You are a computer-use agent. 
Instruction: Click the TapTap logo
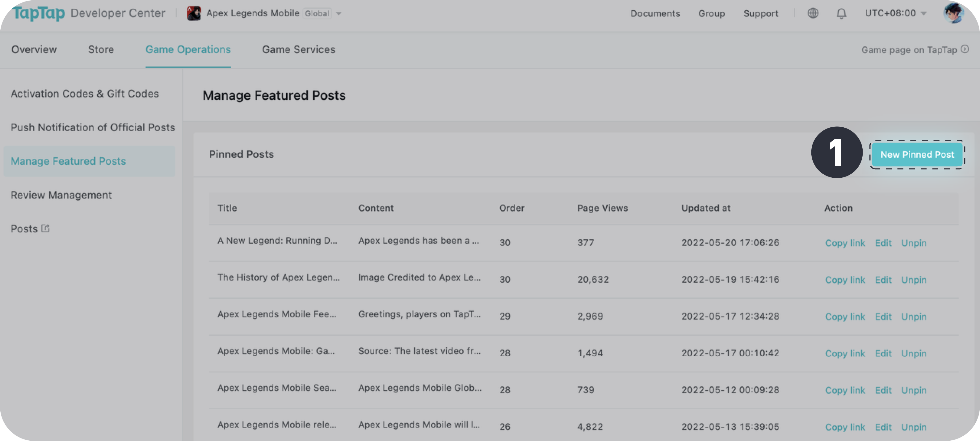[x=39, y=13]
